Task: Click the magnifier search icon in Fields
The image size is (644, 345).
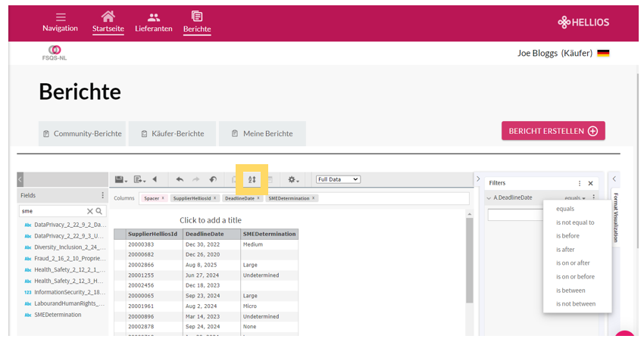Action: click(99, 211)
